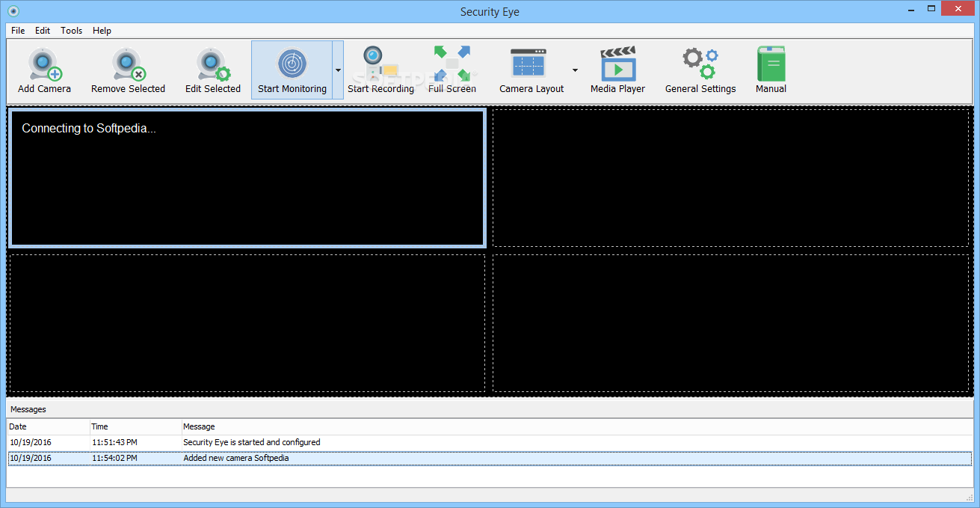Open the Manual via the green book icon
Screen dimensions: 980x508
tap(770, 64)
